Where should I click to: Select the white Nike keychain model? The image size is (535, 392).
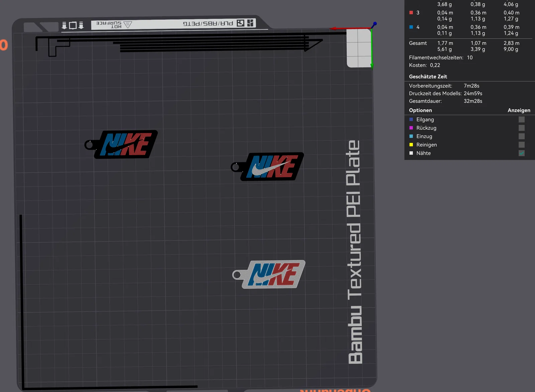click(270, 274)
